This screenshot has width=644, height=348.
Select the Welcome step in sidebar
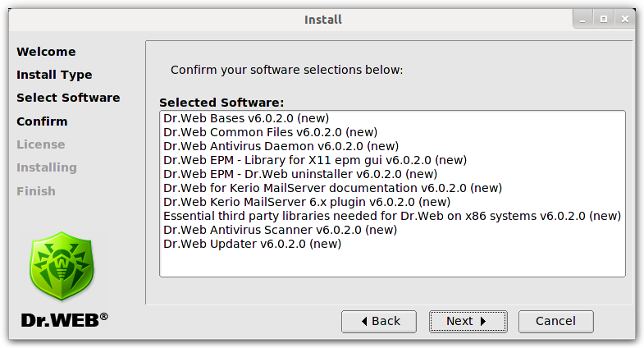coord(46,52)
